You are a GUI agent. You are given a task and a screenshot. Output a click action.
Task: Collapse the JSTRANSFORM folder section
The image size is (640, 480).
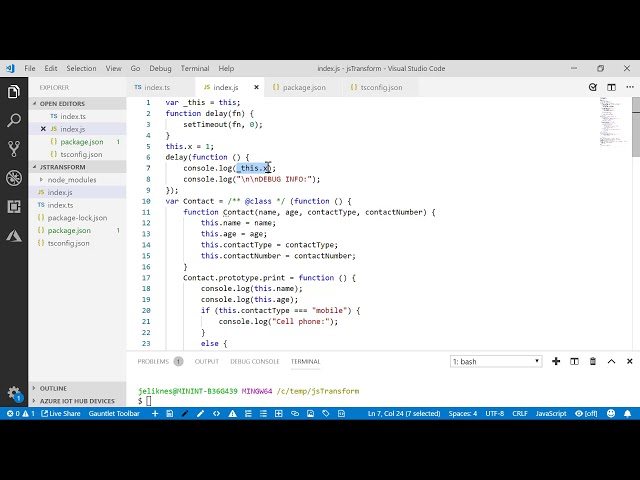tap(78, 167)
